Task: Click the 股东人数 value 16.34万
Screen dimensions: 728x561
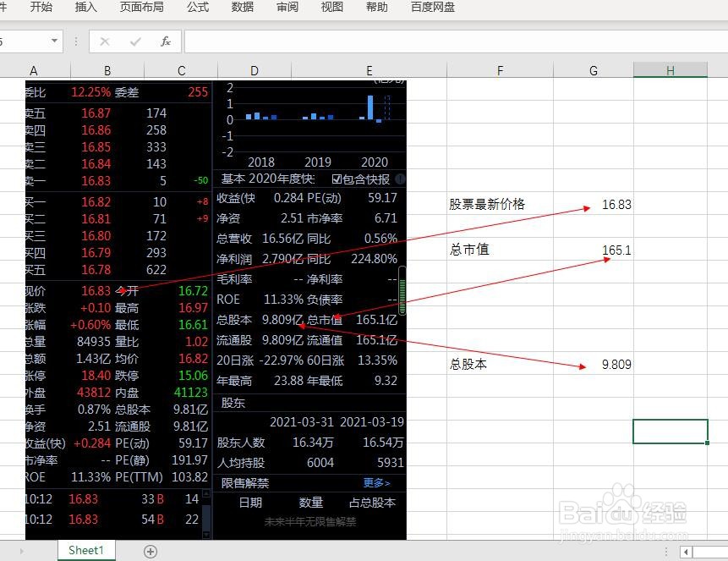Action: [x=313, y=442]
